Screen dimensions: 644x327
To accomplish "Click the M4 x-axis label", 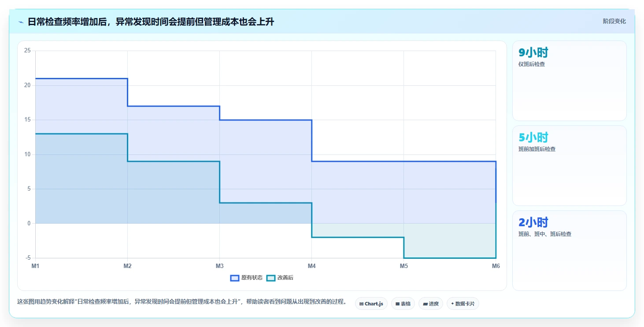I will tap(311, 266).
